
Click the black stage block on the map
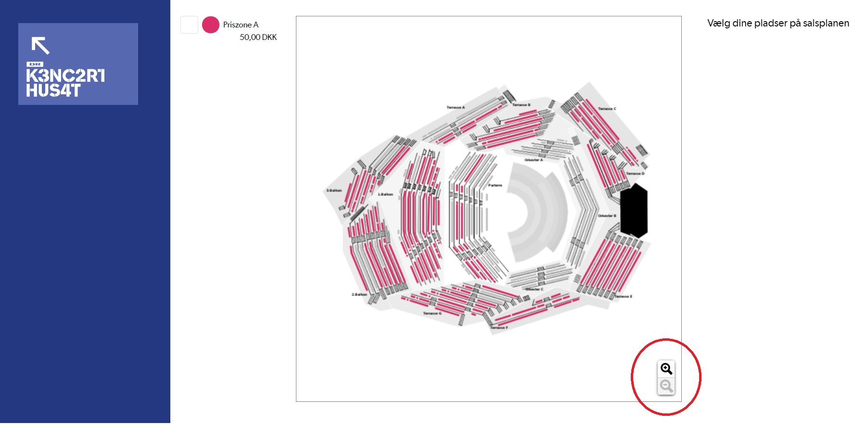[x=634, y=210]
